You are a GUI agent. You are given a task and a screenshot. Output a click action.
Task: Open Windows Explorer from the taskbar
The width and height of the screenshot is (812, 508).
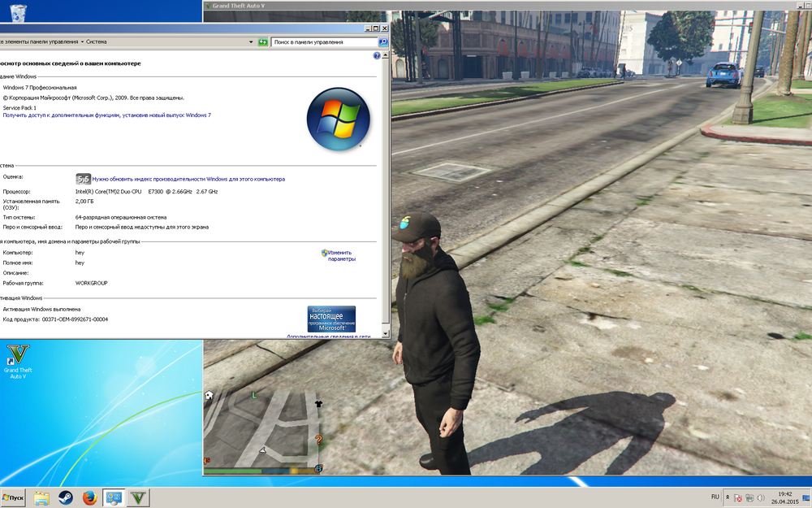pyautogui.click(x=41, y=498)
